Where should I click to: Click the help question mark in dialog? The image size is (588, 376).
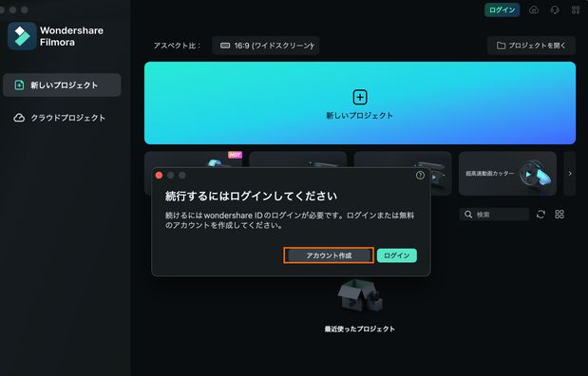(420, 175)
